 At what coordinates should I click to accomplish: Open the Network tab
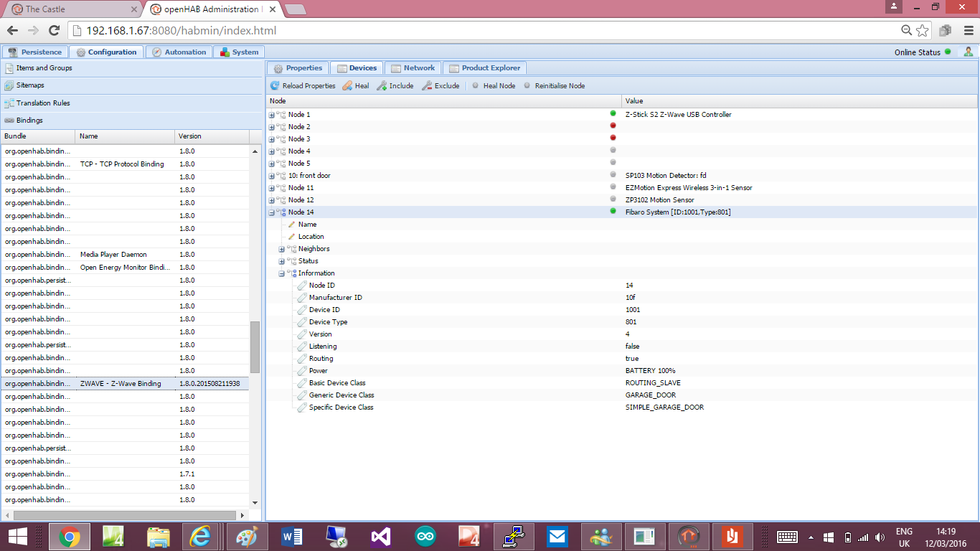413,67
